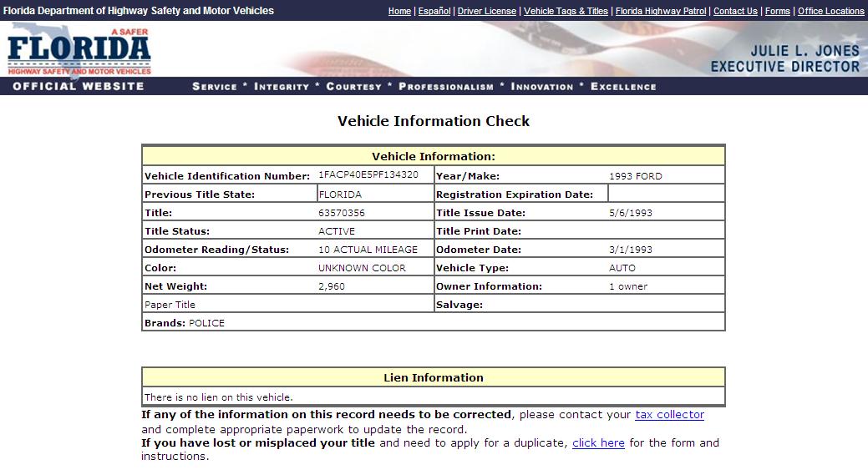Click the empty Registration Expiration Date field
868x475 pixels.
click(x=665, y=194)
